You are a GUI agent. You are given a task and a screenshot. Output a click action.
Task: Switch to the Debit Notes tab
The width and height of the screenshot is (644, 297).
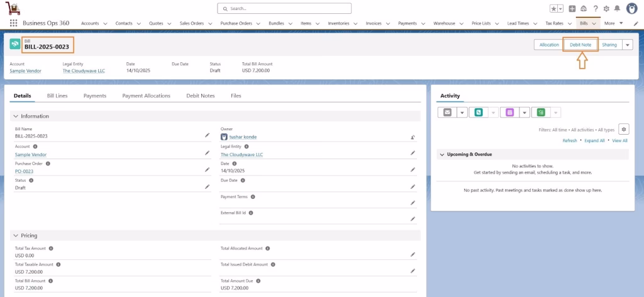click(201, 96)
